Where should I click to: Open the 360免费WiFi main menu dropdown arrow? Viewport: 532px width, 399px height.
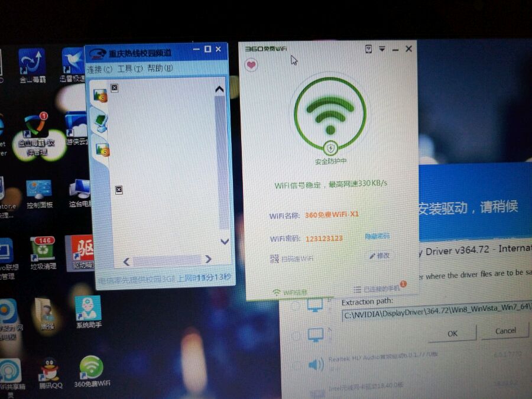[x=382, y=49]
